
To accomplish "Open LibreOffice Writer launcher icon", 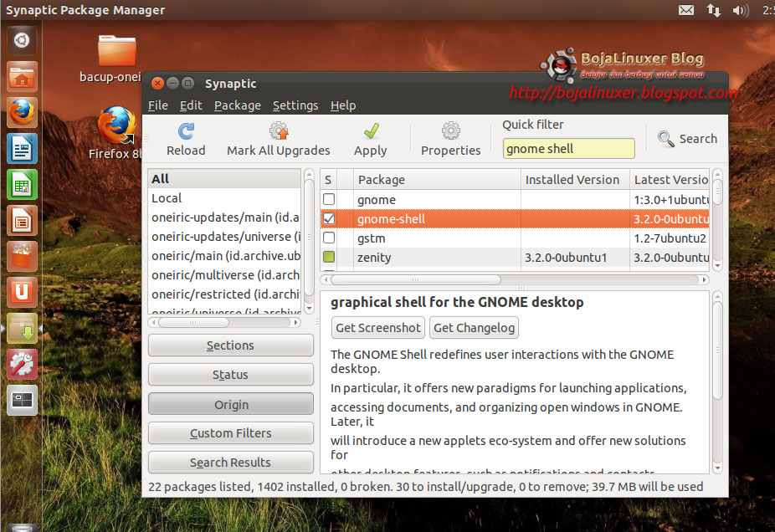I will point(22,149).
